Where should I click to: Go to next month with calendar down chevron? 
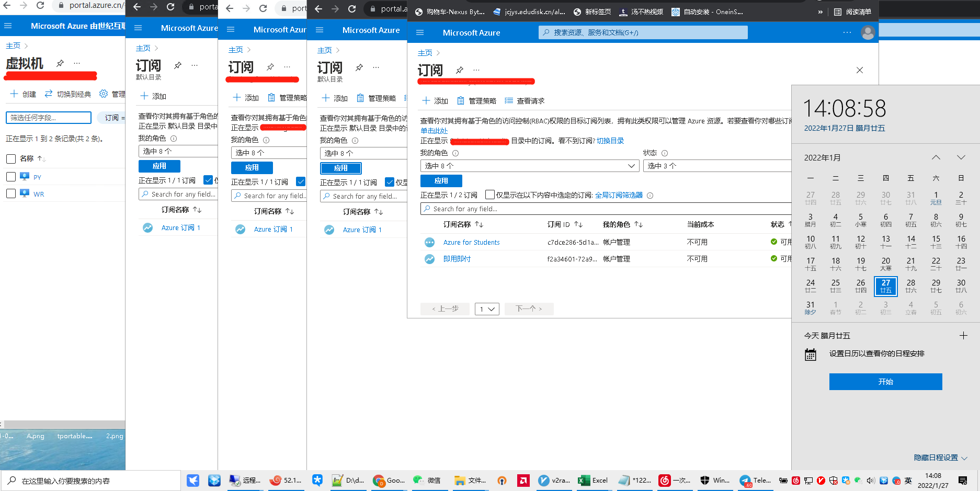point(961,157)
